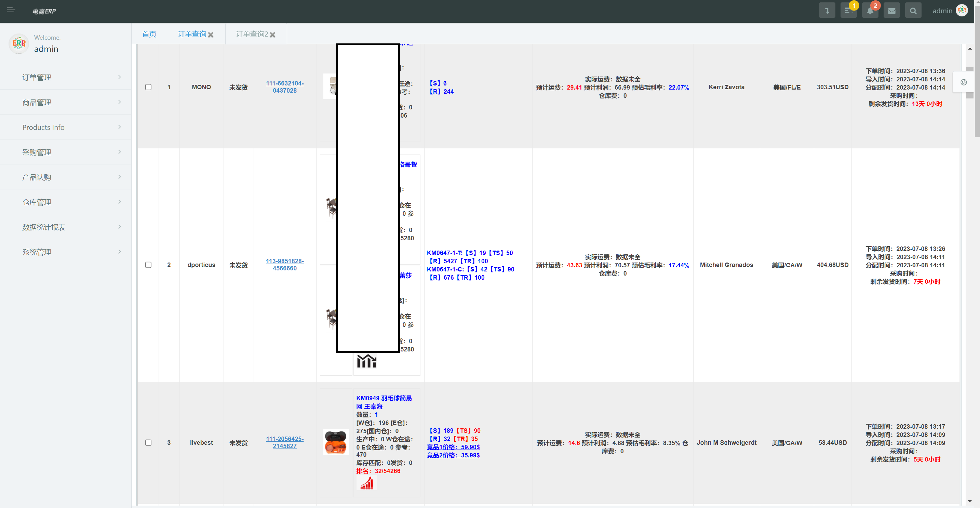Switch to the 订单查询2 tab
Viewport: 980px width, 508px height.
coord(252,34)
